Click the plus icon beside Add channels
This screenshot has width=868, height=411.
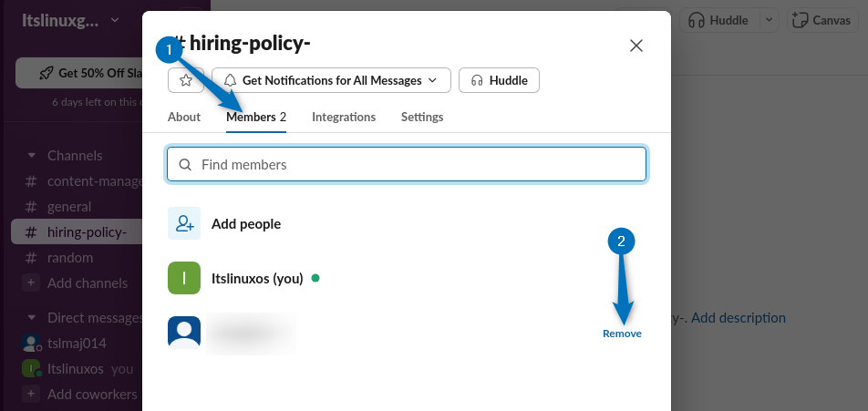tap(31, 283)
